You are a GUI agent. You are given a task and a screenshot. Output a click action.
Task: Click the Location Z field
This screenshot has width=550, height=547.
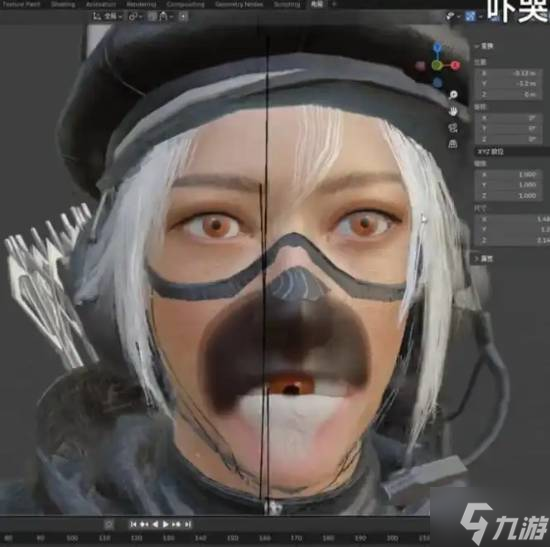pyautogui.click(x=508, y=94)
